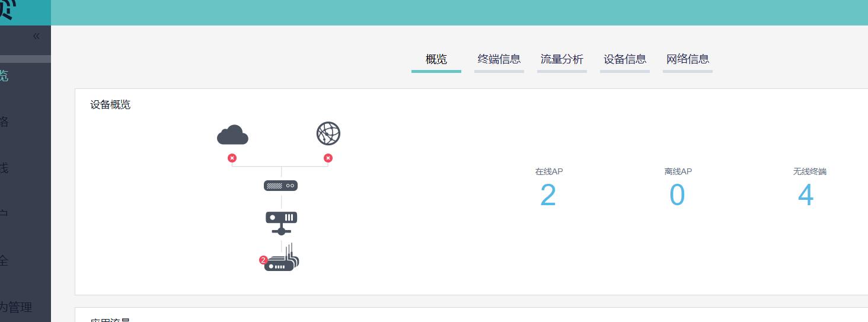
Task: Open the wireless AP group icon
Action: tap(282, 260)
